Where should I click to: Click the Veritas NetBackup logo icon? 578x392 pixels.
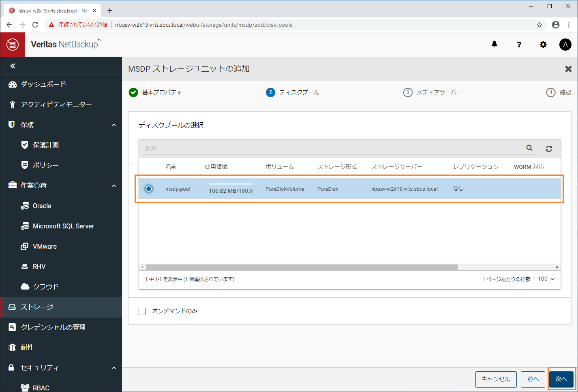pos(12,45)
